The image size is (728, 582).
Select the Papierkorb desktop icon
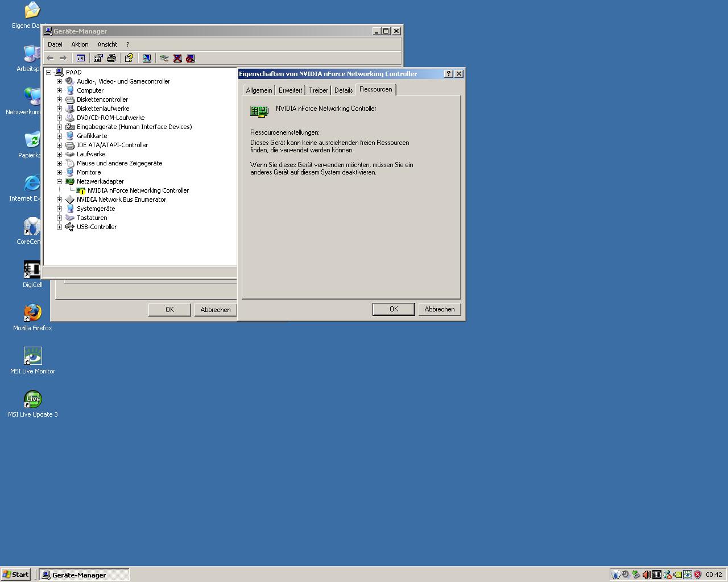(32, 140)
